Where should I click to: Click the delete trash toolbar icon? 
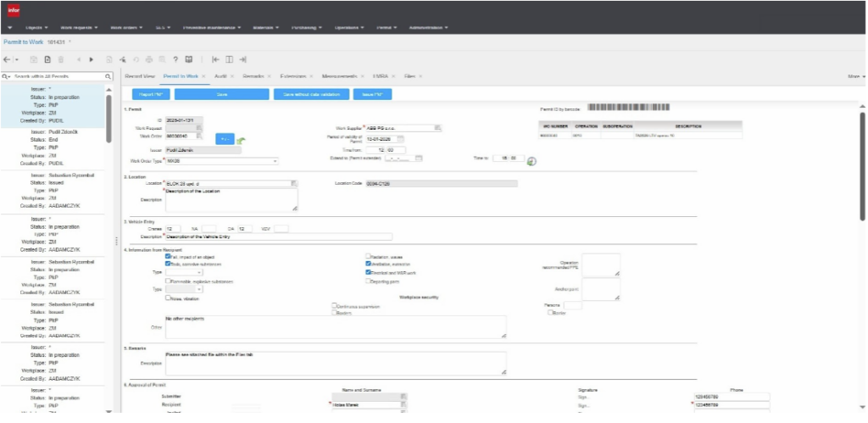61,59
